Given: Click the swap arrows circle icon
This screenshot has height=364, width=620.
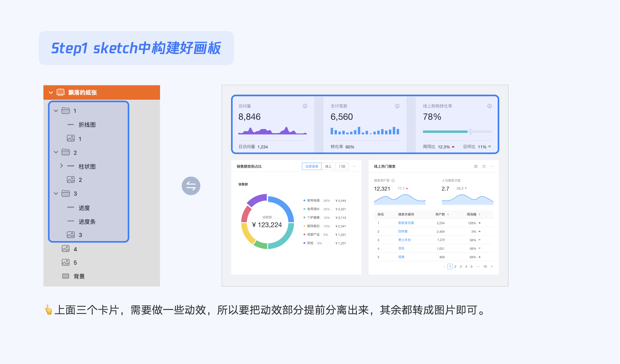Looking at the screenshot, I should (191, 186).
